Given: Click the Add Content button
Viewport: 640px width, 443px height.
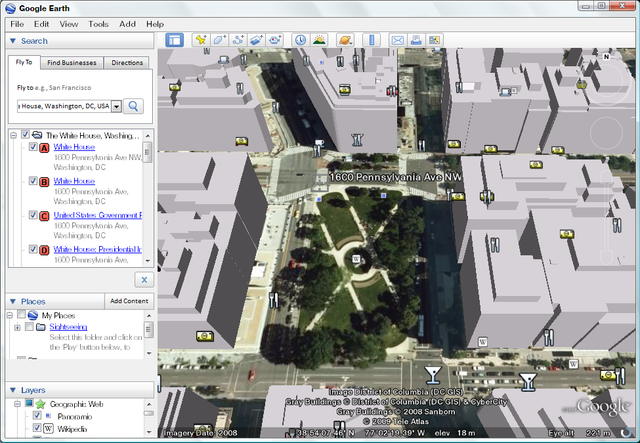Looking at the screenshot, I should (x=129, y=301).
